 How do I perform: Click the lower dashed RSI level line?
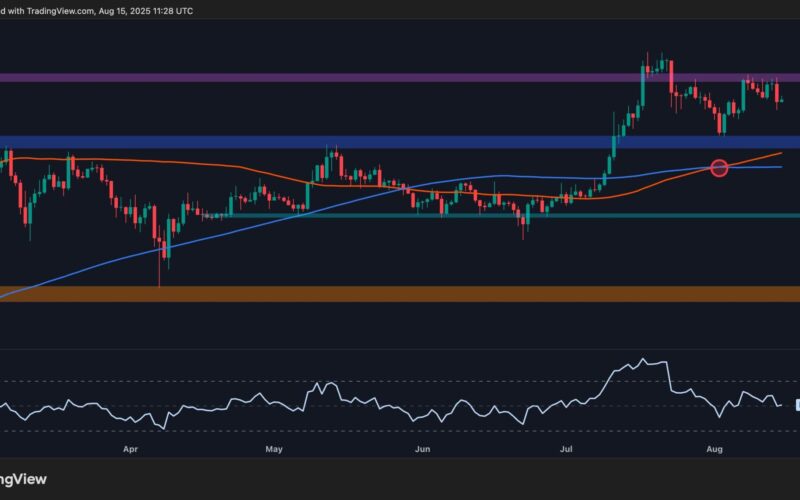(x=400, y=431)
